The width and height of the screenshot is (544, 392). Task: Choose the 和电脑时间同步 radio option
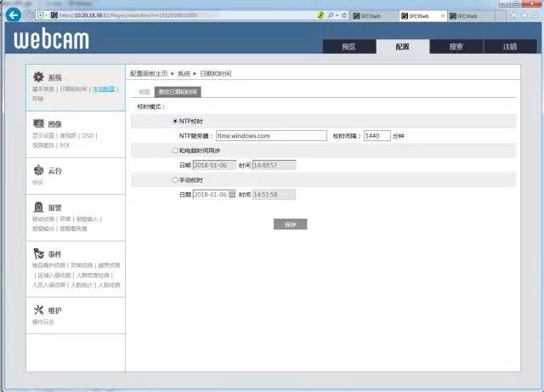pos(175,150)
